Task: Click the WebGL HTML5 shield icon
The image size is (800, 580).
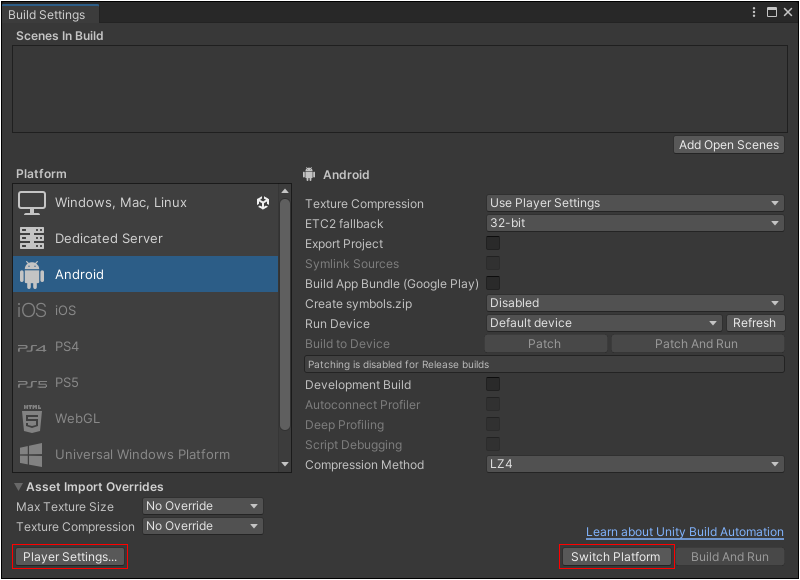Action: pyautogui.click(x=32, y=418)
